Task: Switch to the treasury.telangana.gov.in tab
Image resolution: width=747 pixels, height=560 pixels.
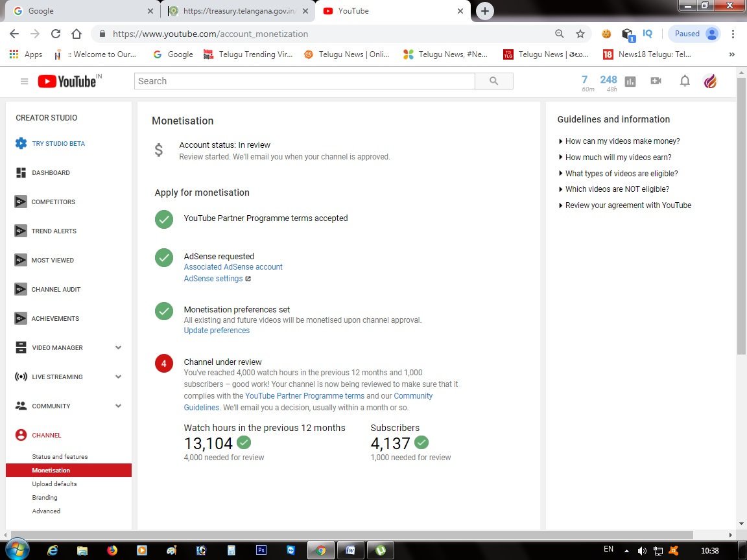Action: 238,11
